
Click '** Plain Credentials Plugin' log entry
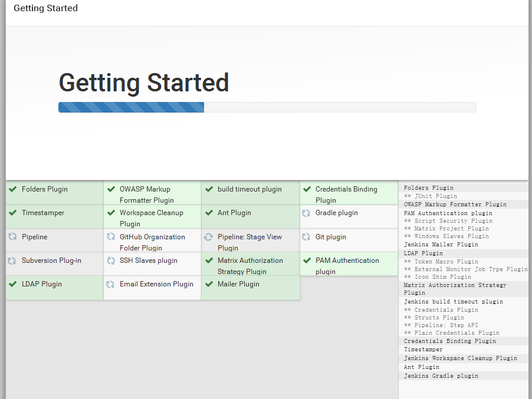452,333
